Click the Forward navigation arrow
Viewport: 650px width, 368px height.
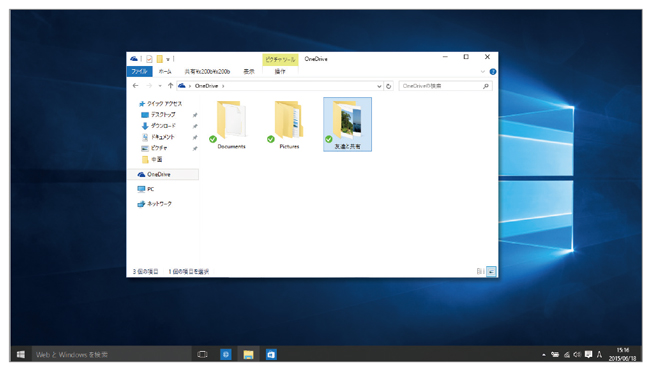pos(149,86)
